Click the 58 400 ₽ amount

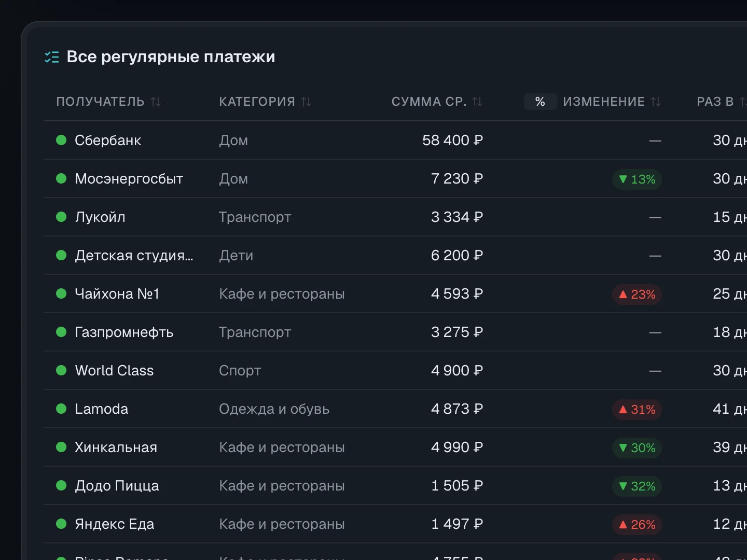pos(453,140)
